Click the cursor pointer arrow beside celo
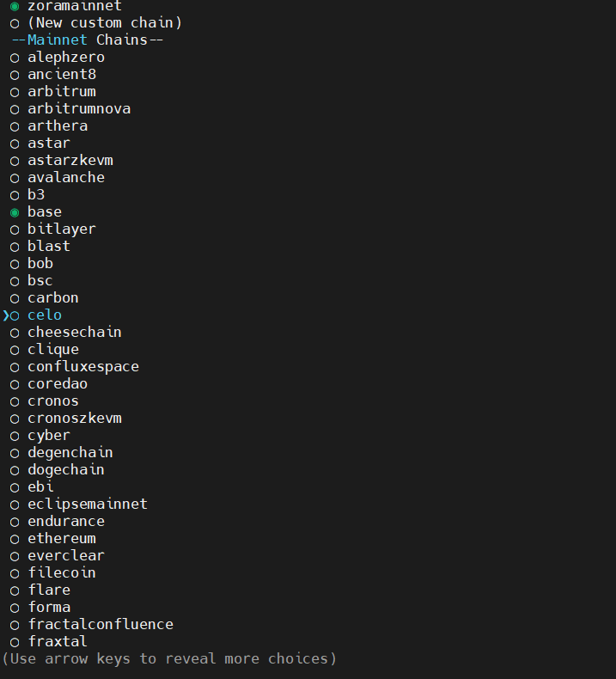This screenshot has width=616, height=679. click(6, 315)
